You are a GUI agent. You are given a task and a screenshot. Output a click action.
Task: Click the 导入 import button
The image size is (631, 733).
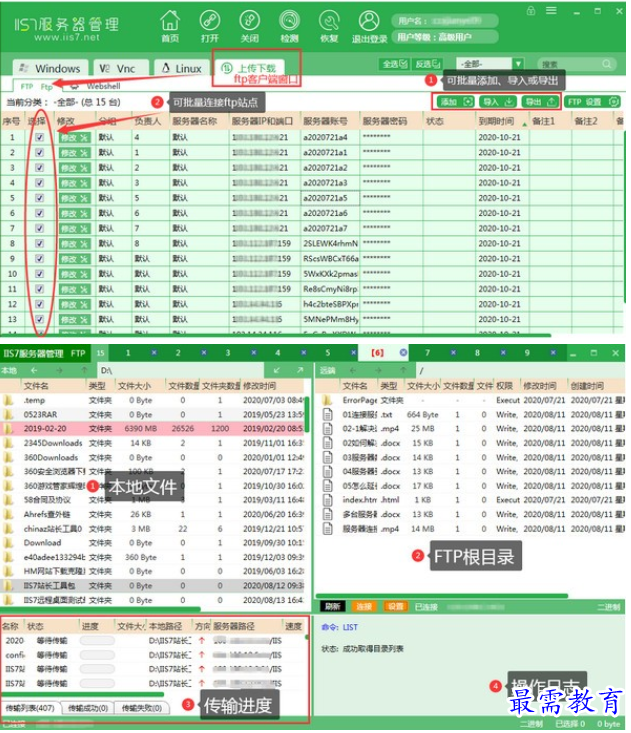[x=498, y=101]
